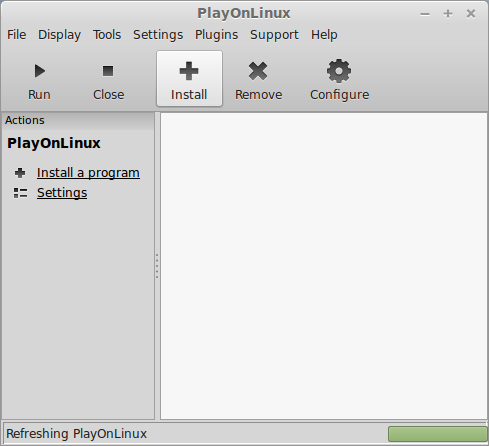Maximize the PlayOnLinux window
This screenshot has width=489, height=446.
[448, 14]
